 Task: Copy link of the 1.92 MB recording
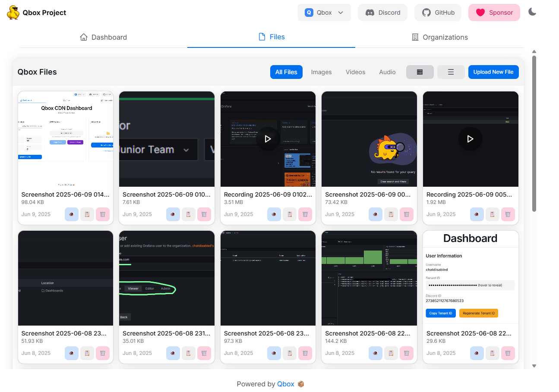point(493,214)
